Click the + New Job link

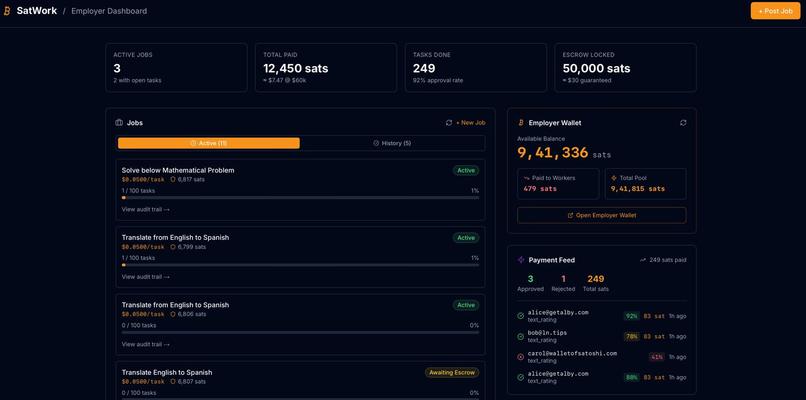tap(470, 123)
